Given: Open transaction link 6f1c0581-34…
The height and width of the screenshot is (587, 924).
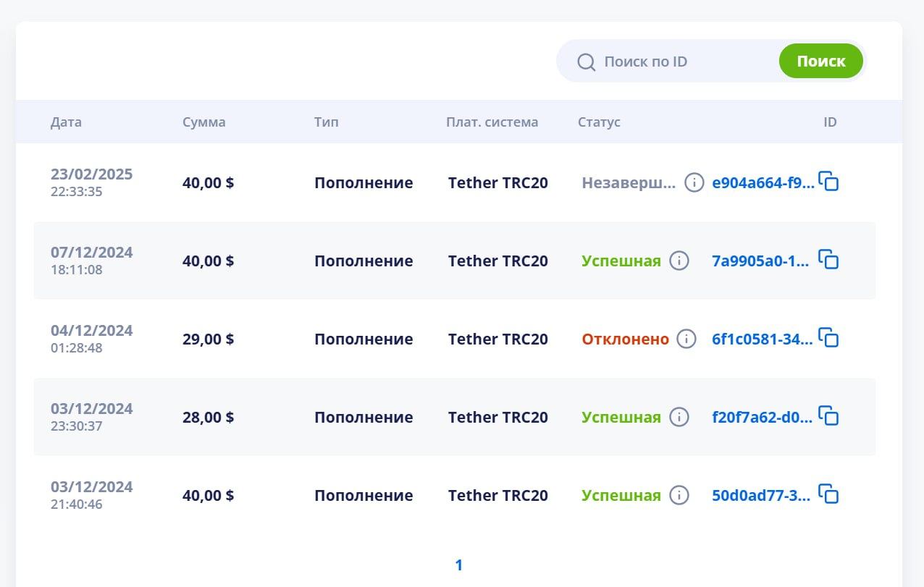Looking at the screenshot, I should (x=762, y=339).
